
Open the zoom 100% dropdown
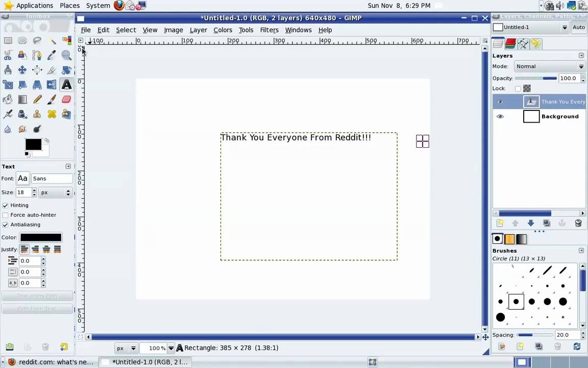(x=171, y=348)
